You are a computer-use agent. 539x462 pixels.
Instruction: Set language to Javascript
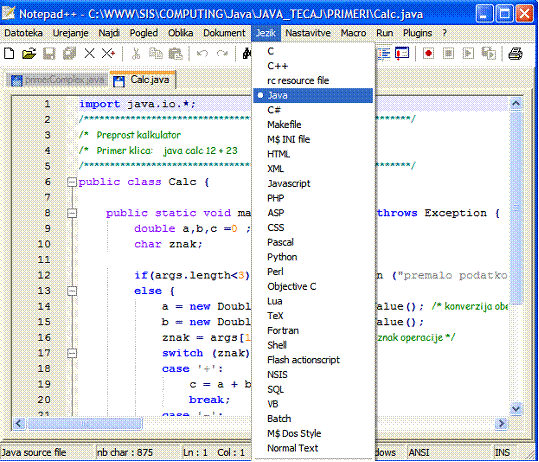tap(313, 184)
